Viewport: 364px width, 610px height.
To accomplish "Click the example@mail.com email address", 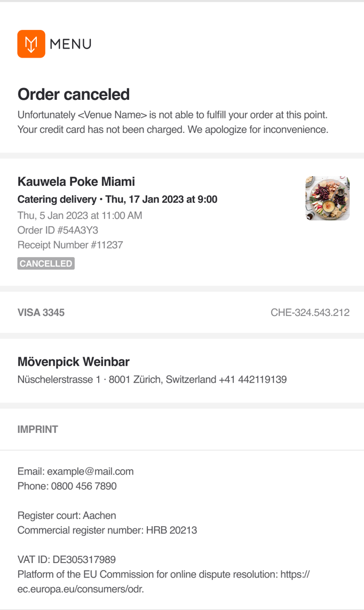I will (90, 471).
